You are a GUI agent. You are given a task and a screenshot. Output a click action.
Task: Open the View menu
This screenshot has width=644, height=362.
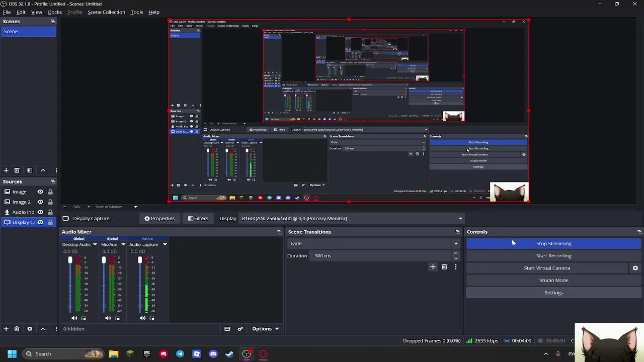pyautogui.click(x=37, y=12)
